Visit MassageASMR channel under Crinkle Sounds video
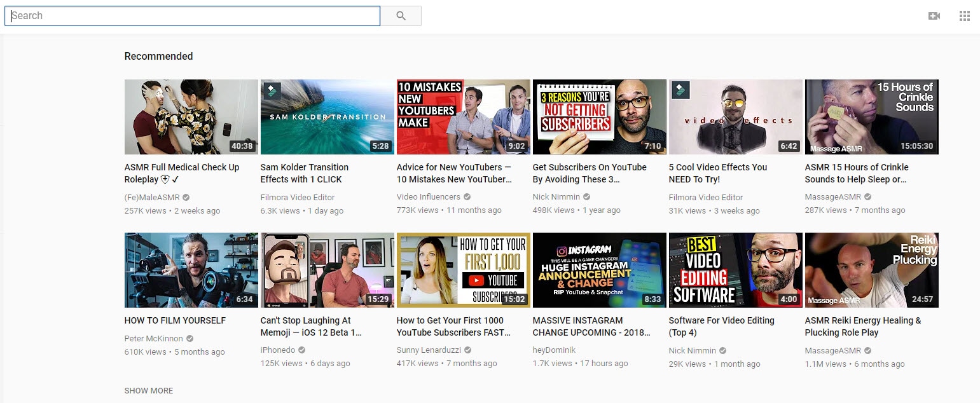The image size is (980, 403). (833, 197)
